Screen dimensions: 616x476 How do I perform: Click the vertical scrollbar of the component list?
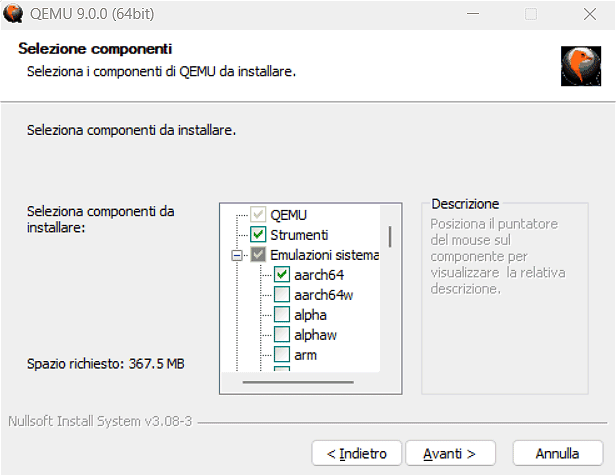390,236
